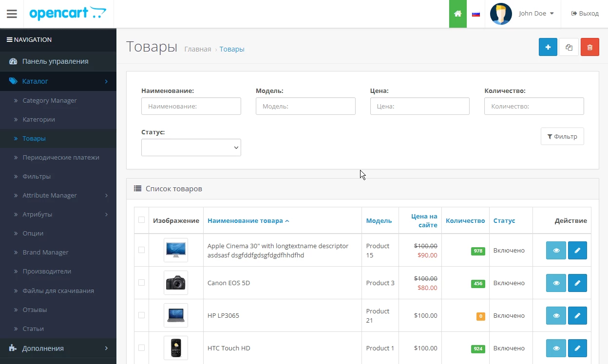Delete selected products with the trash button
This screenshot has height=364, width=608.
pyautogui.click(x=590, y=47)
